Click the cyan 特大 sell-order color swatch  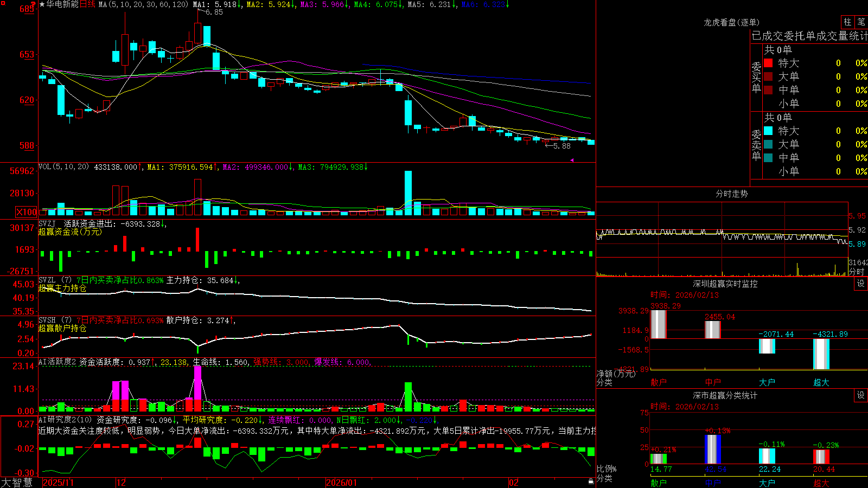pyautogui.click(x=768, y=131)
